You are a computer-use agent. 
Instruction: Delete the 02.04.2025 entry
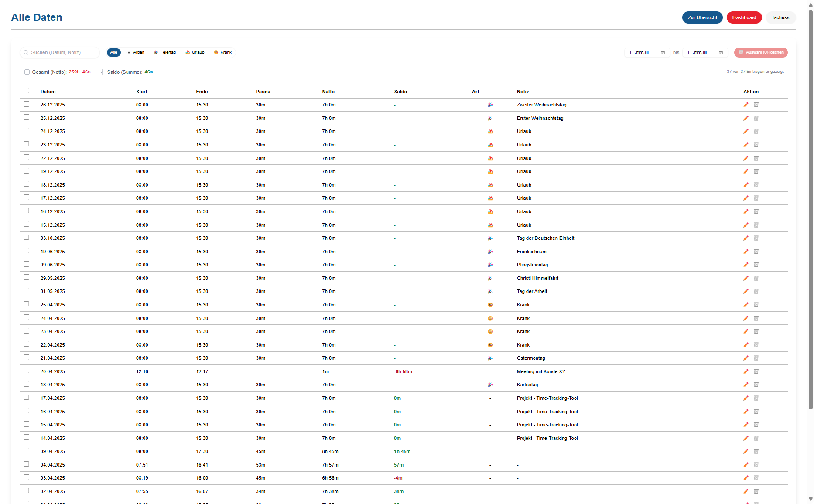coord(756,491)
